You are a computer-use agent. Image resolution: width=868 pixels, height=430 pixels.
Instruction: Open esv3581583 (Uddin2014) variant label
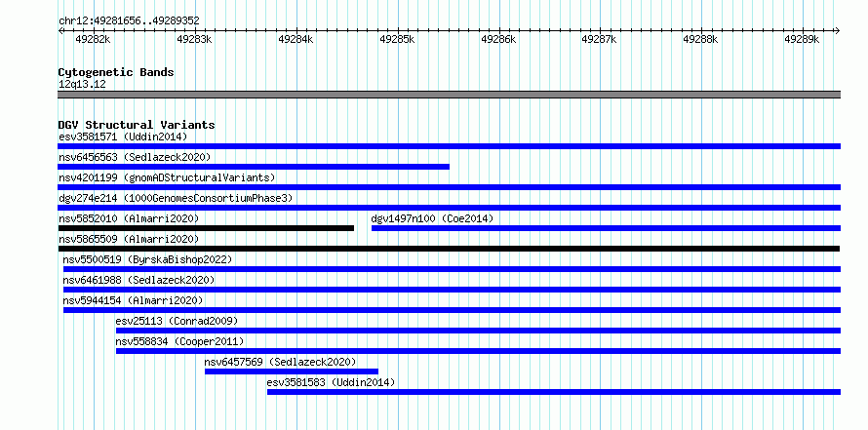point(331,382)
